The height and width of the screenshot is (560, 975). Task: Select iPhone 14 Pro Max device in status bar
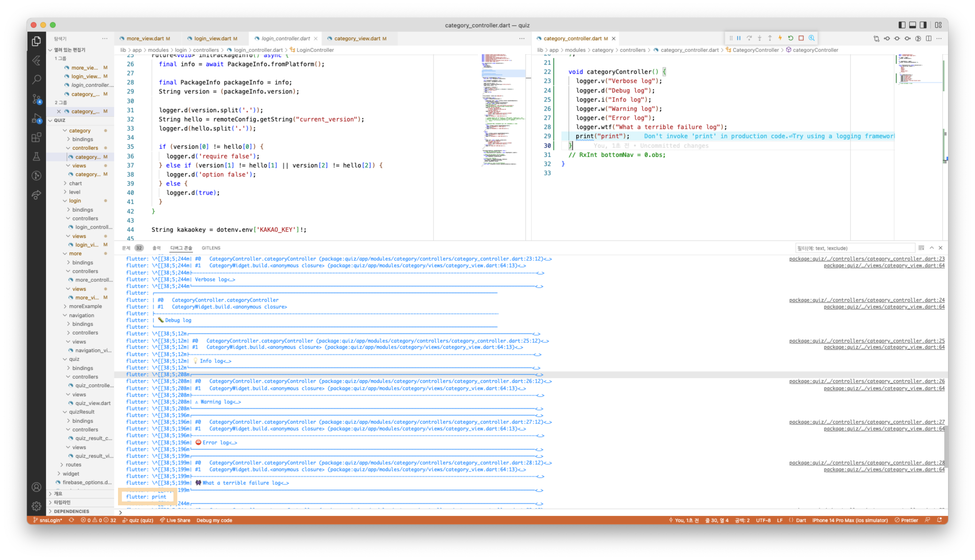pos(850,520)
